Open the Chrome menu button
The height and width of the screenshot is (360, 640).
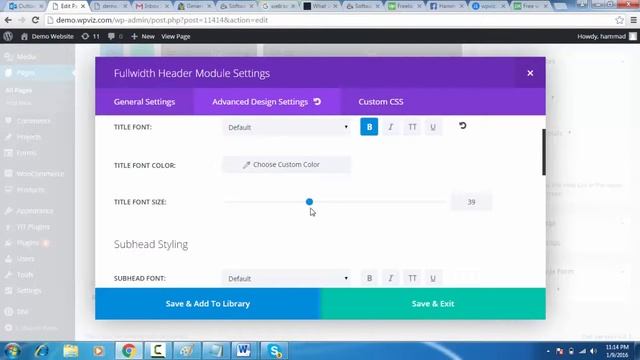pyautogui.click(x=633, y=20)
